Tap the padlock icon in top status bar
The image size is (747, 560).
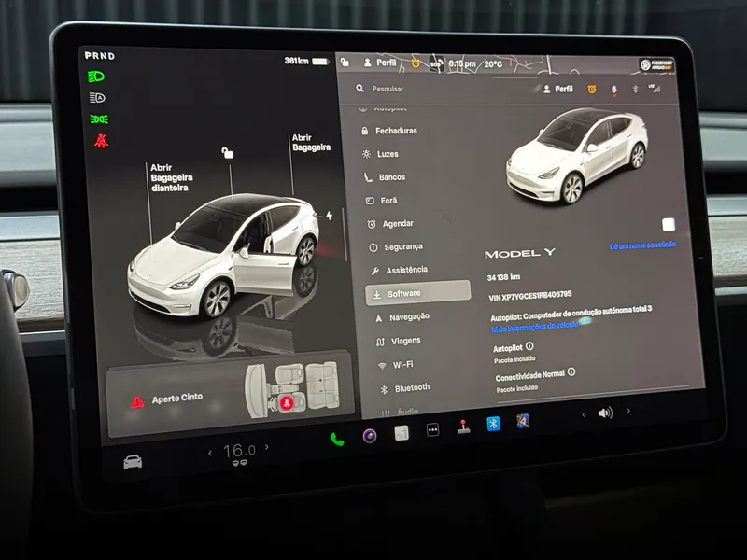(x=345, y=63)
